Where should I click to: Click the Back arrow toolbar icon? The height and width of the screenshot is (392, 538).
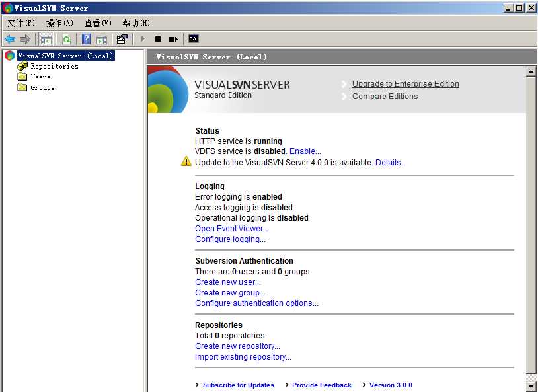[10, 39]
